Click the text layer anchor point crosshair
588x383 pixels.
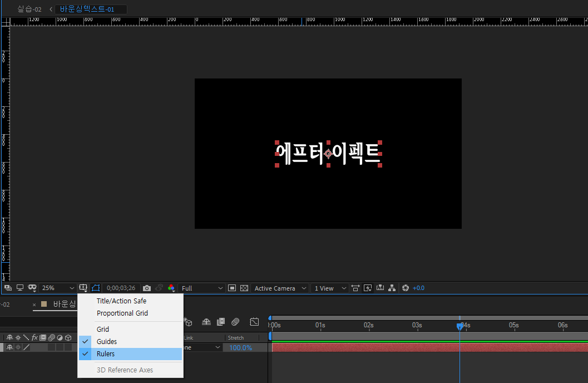tap(329, 154)
